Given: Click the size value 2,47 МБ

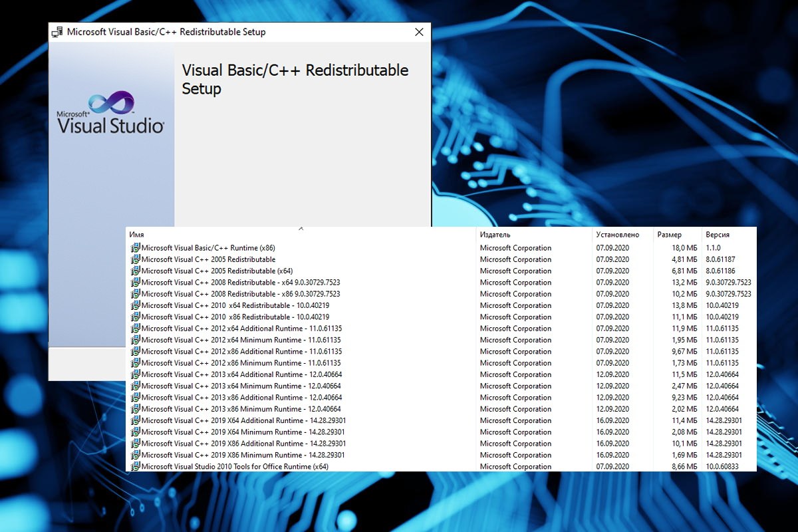Looking at the screenshot, I should click(683, 386).
